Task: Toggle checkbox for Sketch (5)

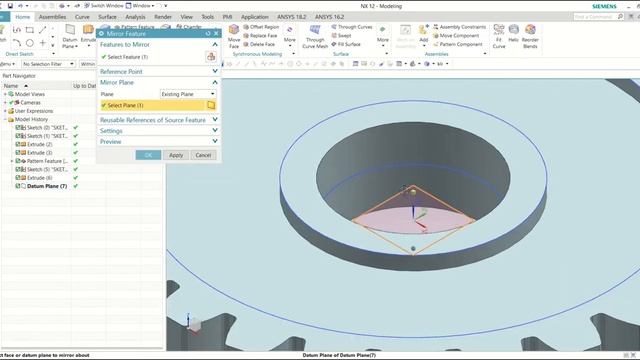Action: pos(18,169)
